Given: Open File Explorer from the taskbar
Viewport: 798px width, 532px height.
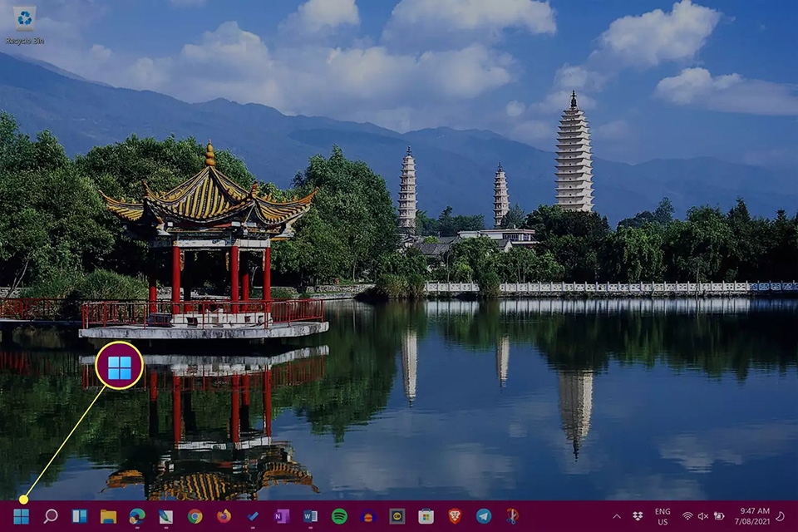Looking at the screenshot, I should pos(106,517).
